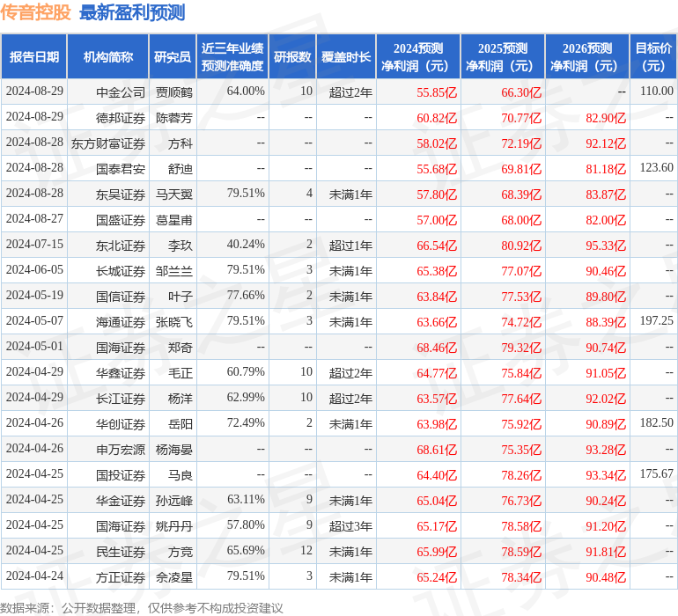Click institution name 国泰君安

[x=121, y=169]
